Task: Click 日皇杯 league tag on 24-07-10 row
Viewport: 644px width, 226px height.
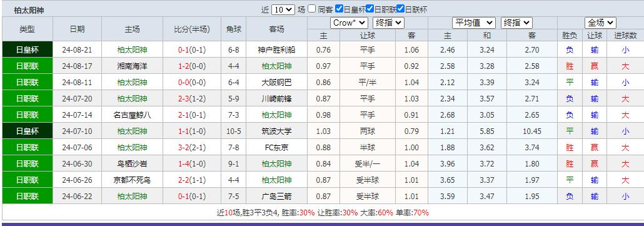Action: coord(28,131)
